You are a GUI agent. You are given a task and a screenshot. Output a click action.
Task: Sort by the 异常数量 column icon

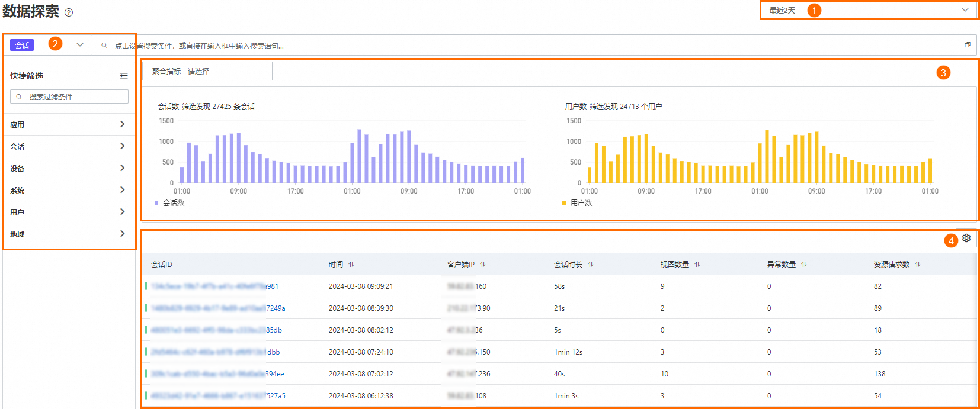(804, 265)
